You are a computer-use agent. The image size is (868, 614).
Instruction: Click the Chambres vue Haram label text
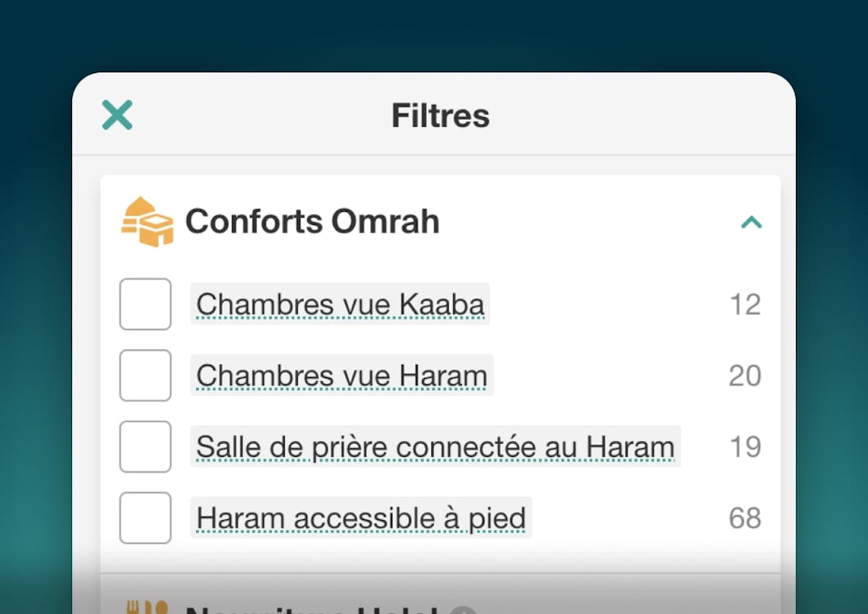(x=341, y=375)
